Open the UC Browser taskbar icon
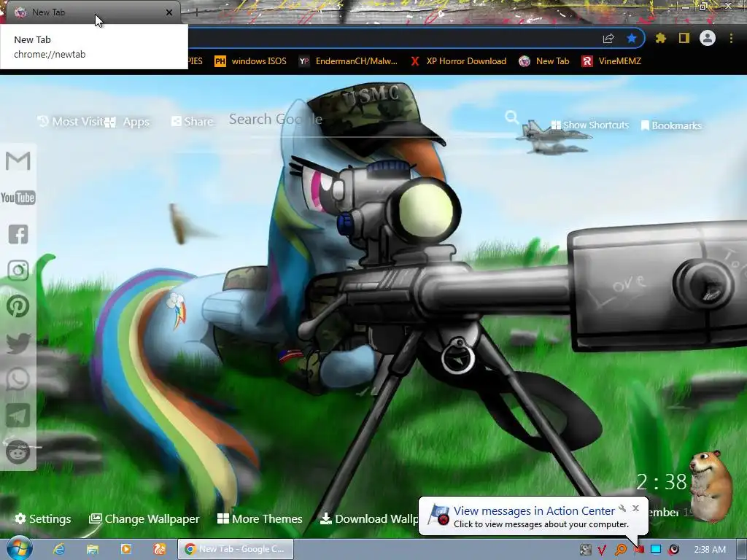Screen dimensions: 747x560 pos(160,549)
